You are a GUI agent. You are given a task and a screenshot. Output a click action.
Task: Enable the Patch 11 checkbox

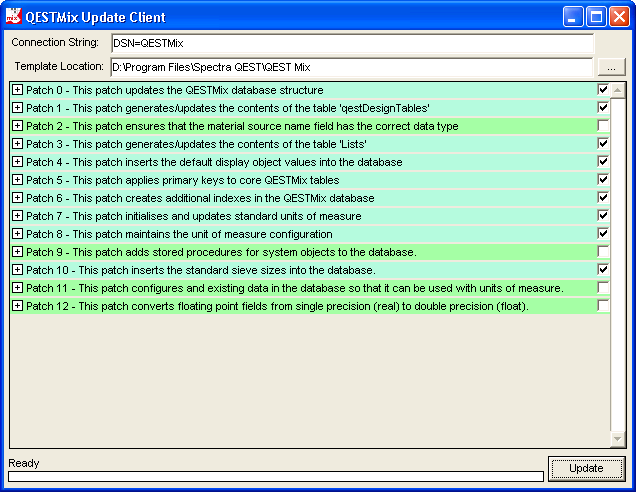603,287
